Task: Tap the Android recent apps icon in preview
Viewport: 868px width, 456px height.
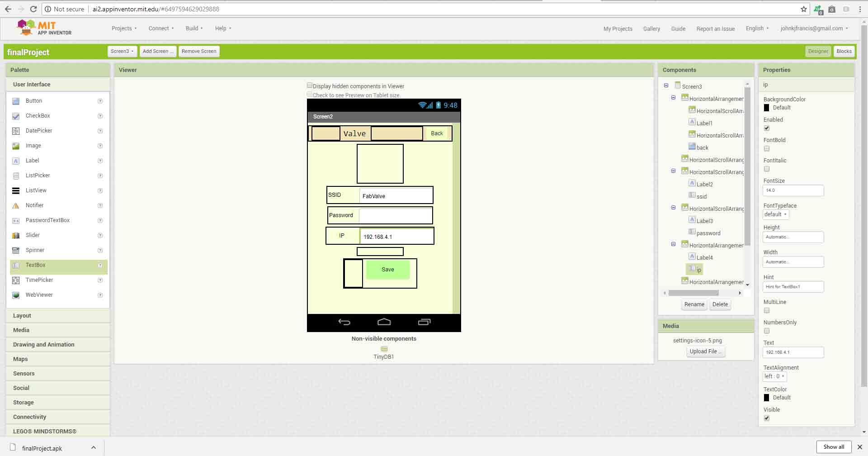Action: 424,322
